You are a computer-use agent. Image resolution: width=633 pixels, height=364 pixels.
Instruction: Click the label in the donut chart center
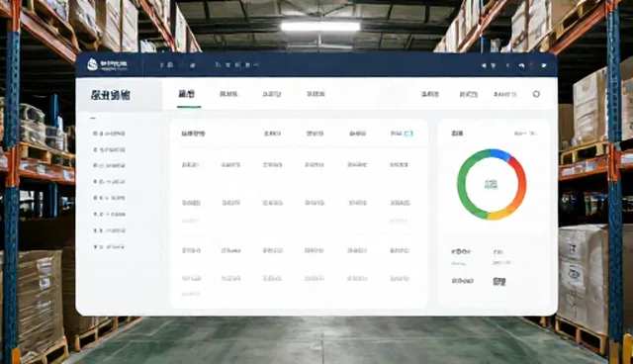491,184
